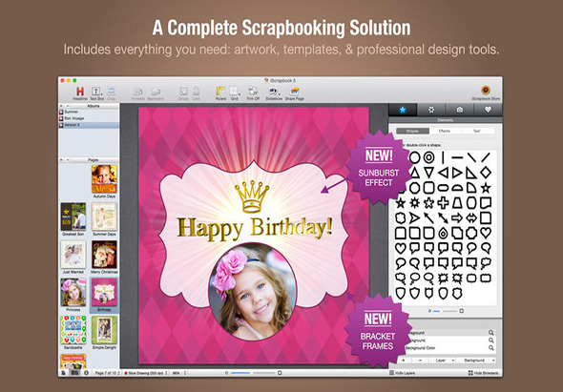Pick the thought cloud bubble shape
The image size is (563, 392).
[486, 263]
